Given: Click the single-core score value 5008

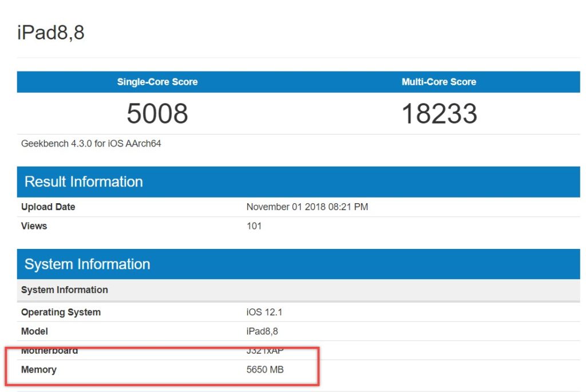Looking at the screenshot, I should [157, 113].
